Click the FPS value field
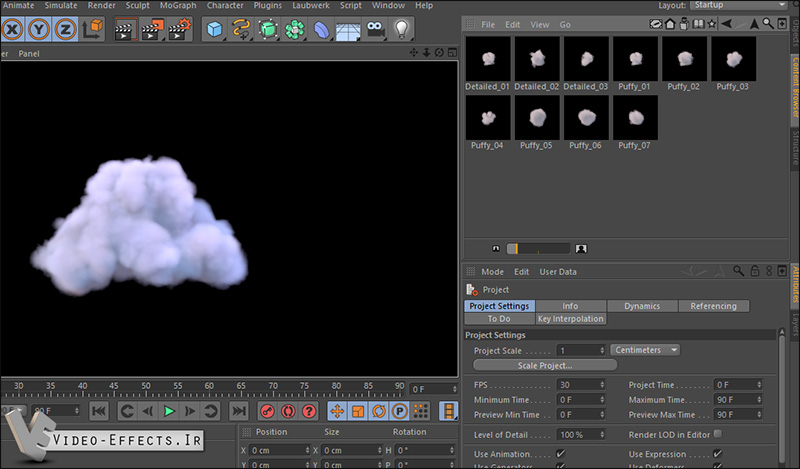 (x=580, y=385)
